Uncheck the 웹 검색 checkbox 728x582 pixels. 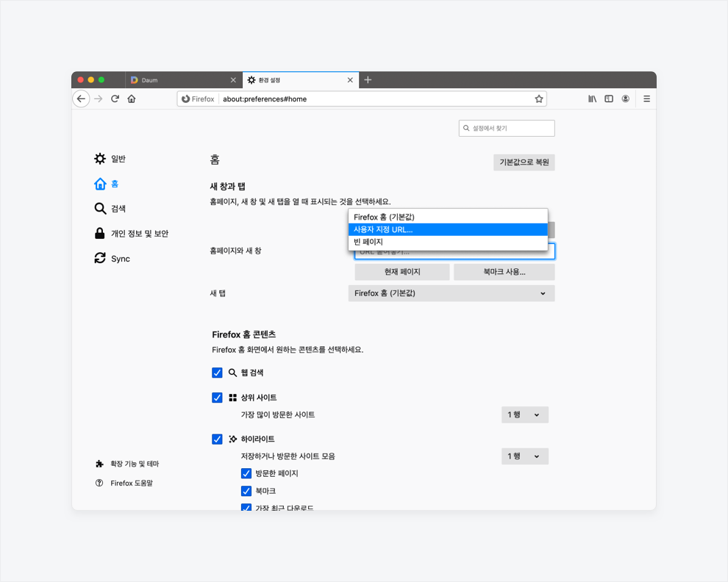point(217,373)
